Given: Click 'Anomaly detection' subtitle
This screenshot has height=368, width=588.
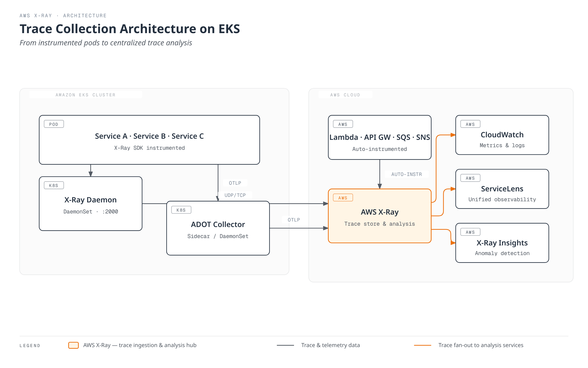Looking at the screenshot, I should [502, 253].
